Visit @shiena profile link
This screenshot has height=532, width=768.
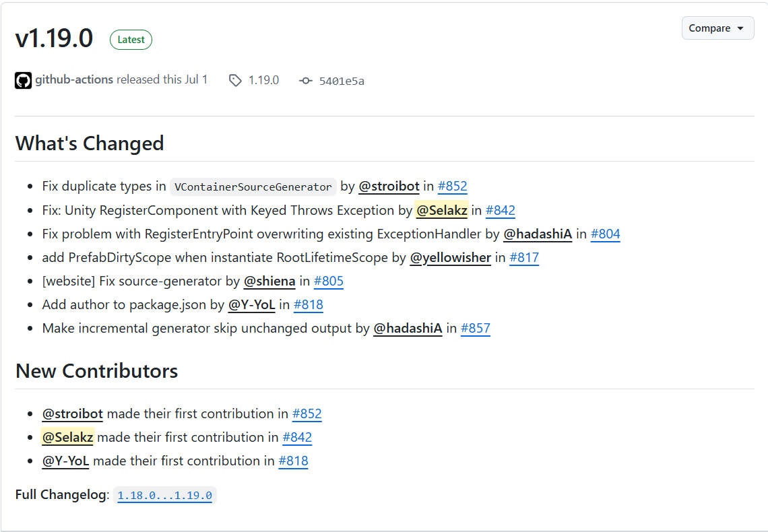(x=269, y=281)
